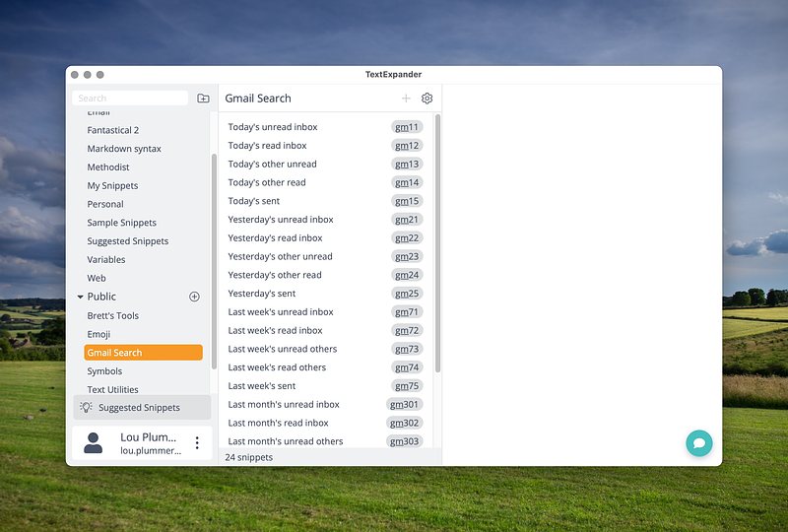Viewport: 788px width, 532px height.
Task: Collapse the Public section triangle
Action: click(x=80, y=297)
